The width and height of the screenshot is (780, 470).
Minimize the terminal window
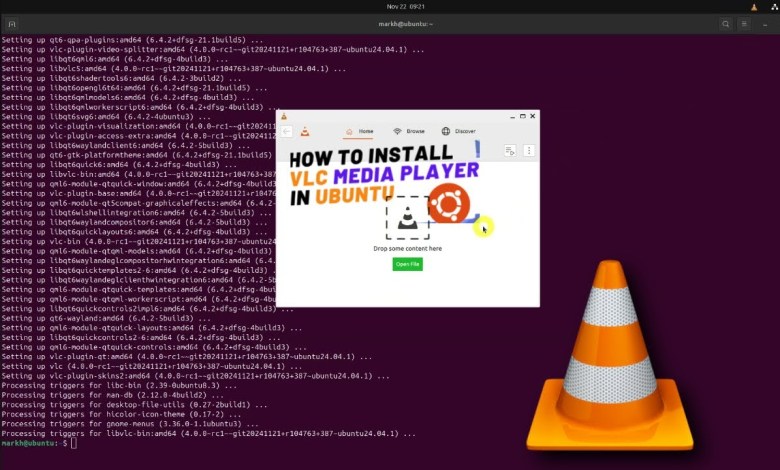pos(765,24)
